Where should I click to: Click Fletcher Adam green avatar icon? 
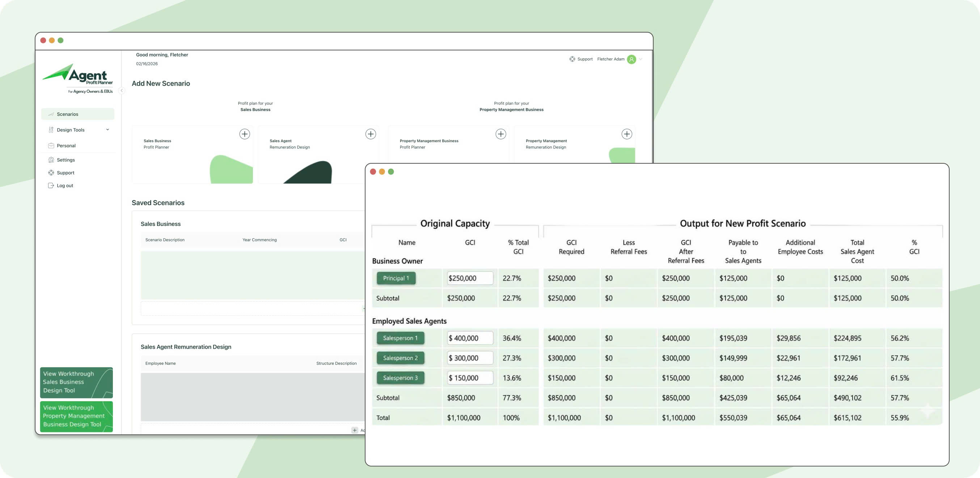[631, 59]
